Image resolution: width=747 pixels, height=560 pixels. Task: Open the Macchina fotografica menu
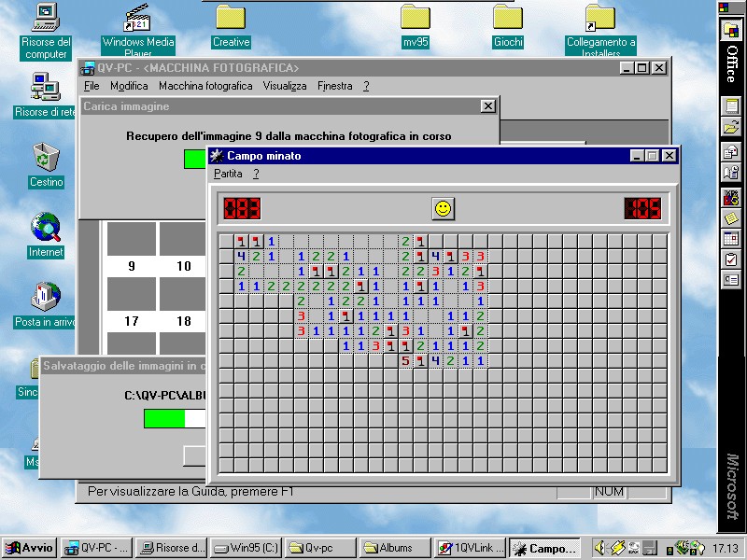point(205,86)
